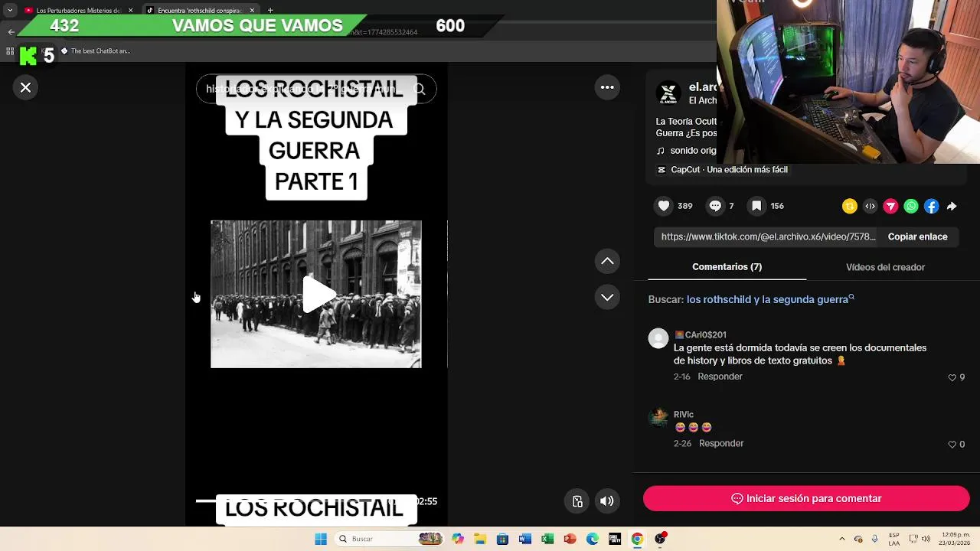980x551 pixels.
Task: Save video with the bookmark icon
Action: [756, 206]
